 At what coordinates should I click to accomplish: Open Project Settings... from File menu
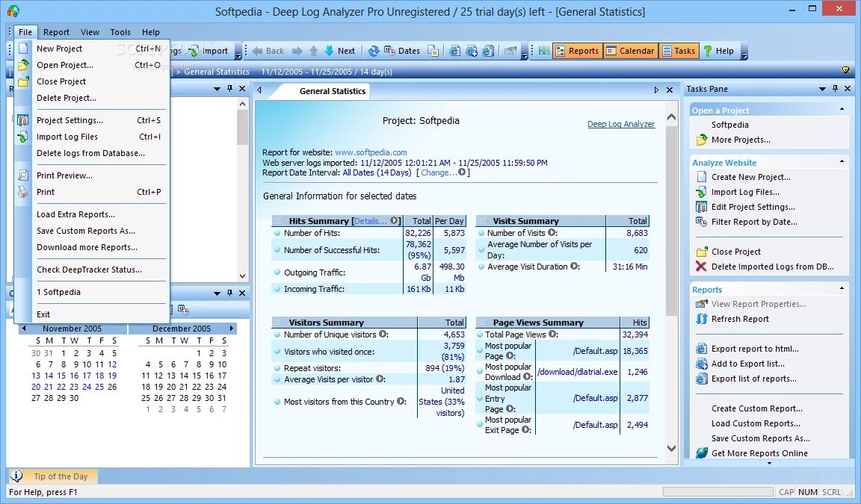(92, 121)
